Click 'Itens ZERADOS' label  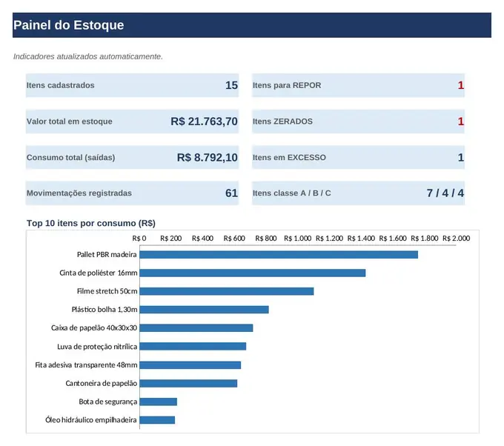pyautogui.click(x=282, y=122)
